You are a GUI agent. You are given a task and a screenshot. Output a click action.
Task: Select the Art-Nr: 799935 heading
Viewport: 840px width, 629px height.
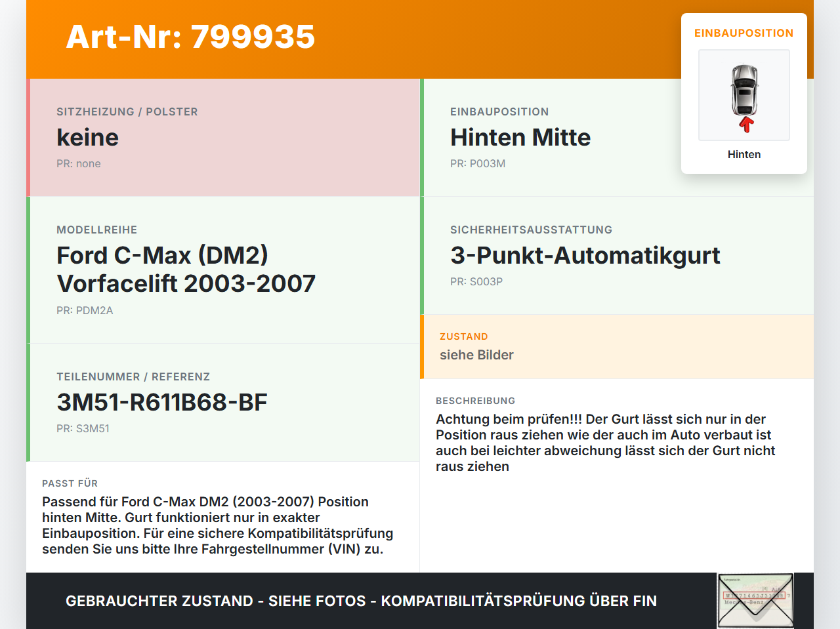coord(191,37)
